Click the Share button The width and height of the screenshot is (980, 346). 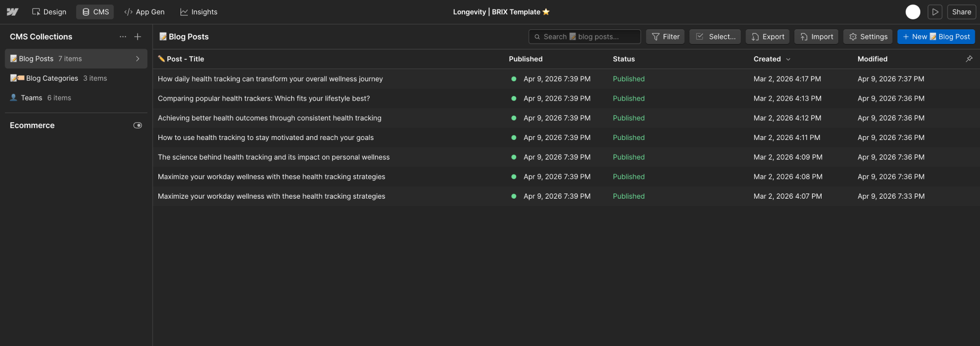tap(962, 12)
